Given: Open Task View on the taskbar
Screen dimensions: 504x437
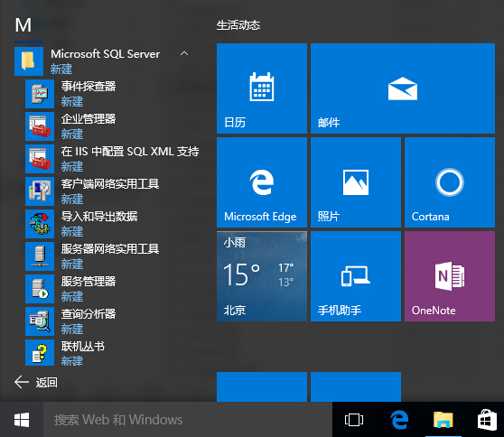Looking at the screenshot, I should pyautogui.click(x=354, y=420).
